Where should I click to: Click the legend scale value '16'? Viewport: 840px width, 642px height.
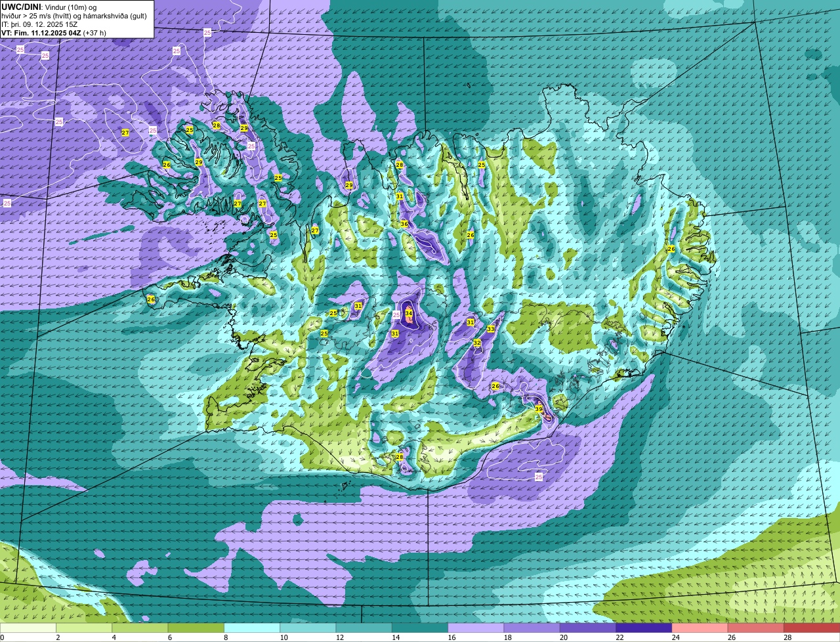(451, 637)
